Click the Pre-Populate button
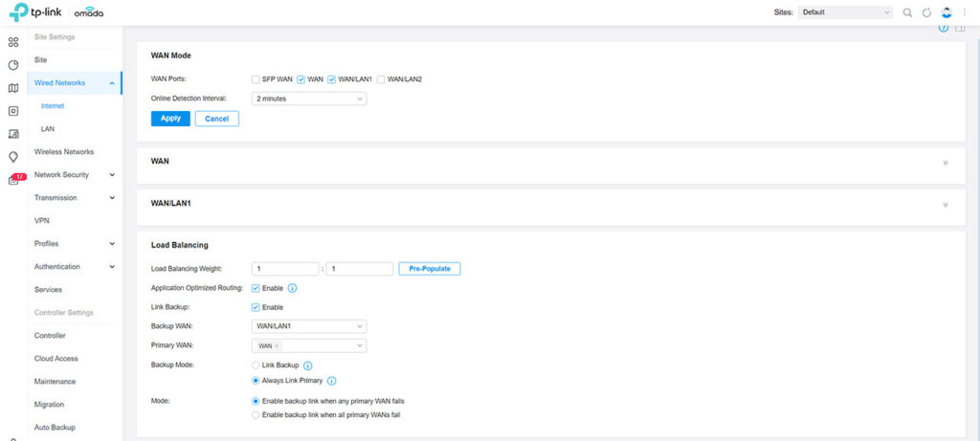Viewport: 980px width, 441px height. 430,269
